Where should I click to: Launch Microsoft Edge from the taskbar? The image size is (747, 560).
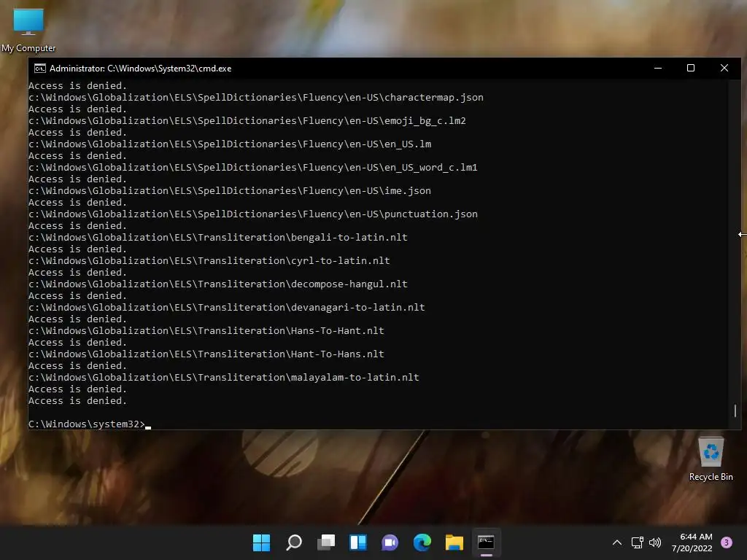(x=422, y=542)
